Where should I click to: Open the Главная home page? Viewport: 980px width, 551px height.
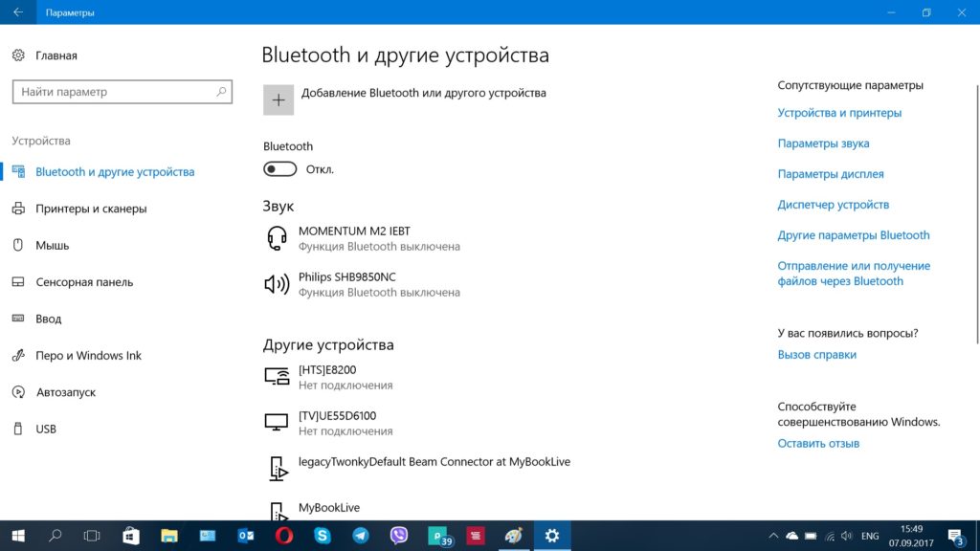(56, 55)
